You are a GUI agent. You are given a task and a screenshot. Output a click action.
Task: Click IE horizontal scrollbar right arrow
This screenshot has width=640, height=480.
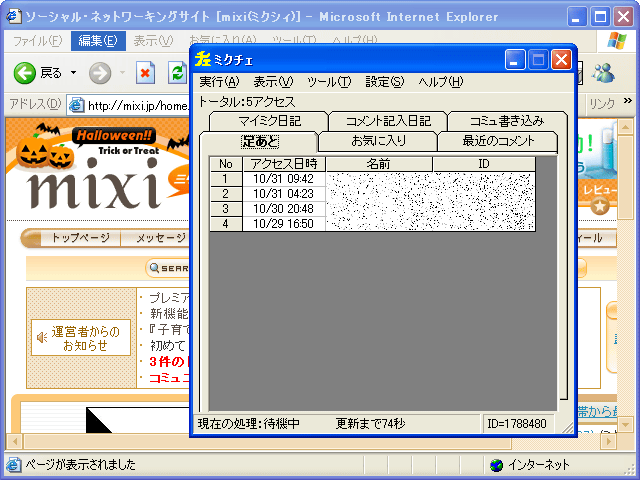[x=609, y=441]
